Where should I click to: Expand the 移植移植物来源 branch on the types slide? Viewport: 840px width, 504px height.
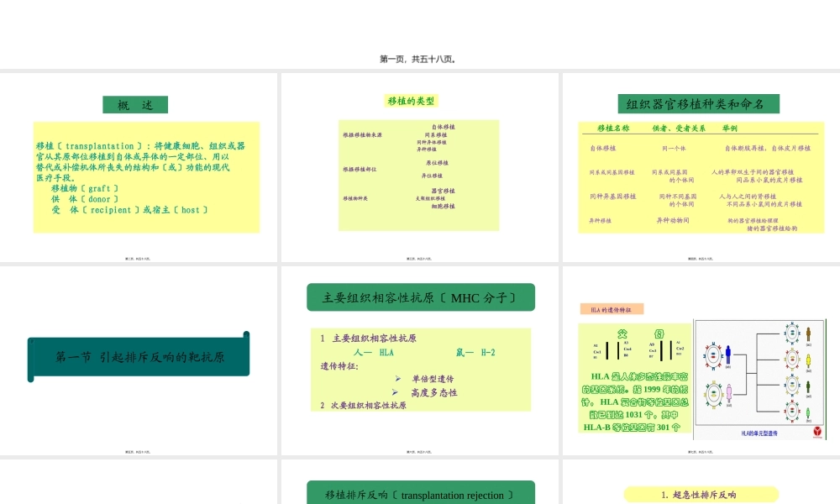pyautogui.click(x=363, y=134)
